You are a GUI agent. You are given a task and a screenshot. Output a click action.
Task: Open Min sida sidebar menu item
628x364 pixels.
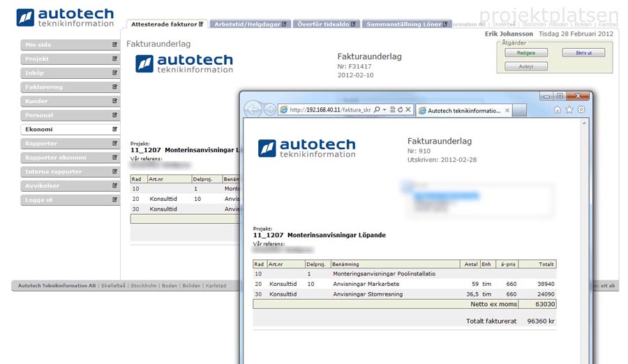click(x=70, y=45)
